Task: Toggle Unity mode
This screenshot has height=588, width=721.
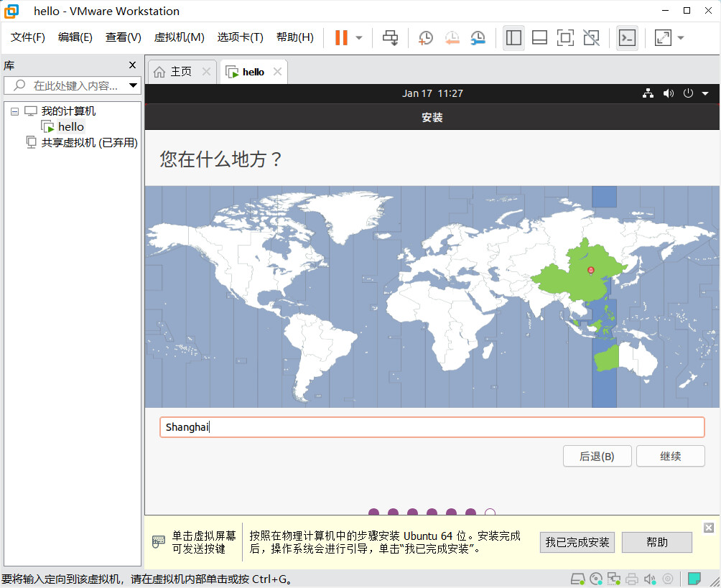Action: [591, 38]
